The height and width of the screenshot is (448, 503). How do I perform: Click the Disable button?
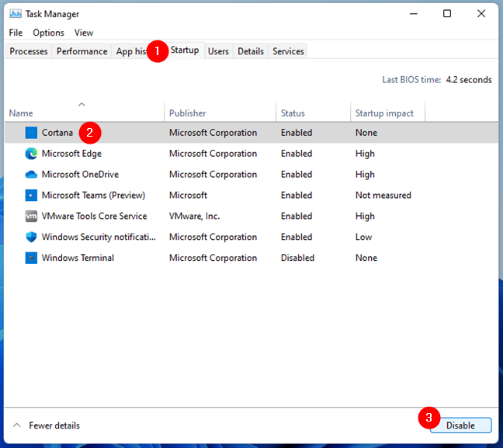tap(460, 425)
